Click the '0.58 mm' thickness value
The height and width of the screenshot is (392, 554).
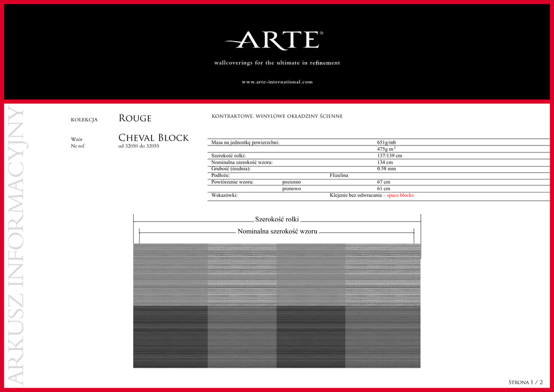[x=386, y=169]
